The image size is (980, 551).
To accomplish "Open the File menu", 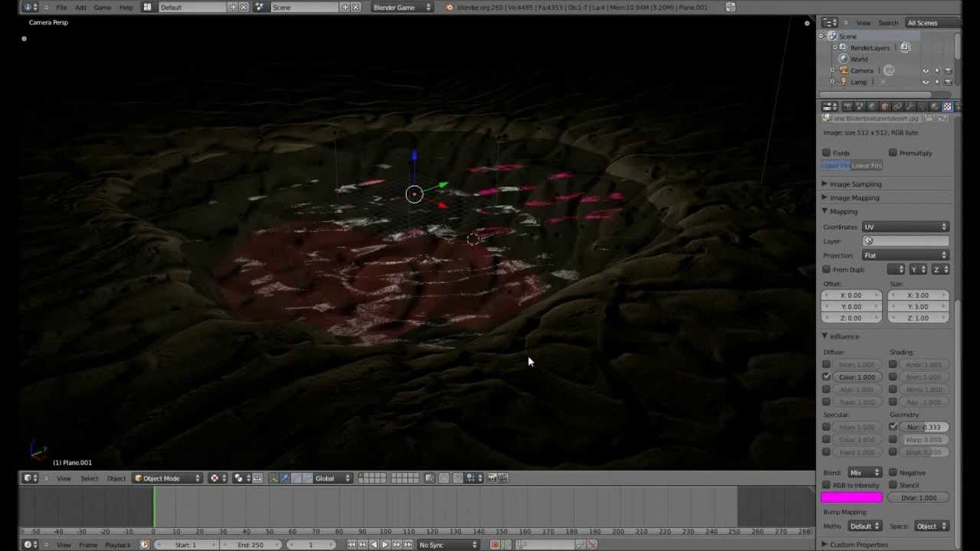I will [61, 8].
